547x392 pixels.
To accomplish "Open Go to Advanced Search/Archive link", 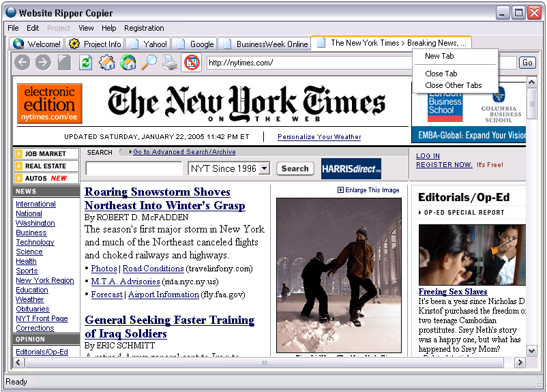I will pyautogui.click(x=184, y=152).
